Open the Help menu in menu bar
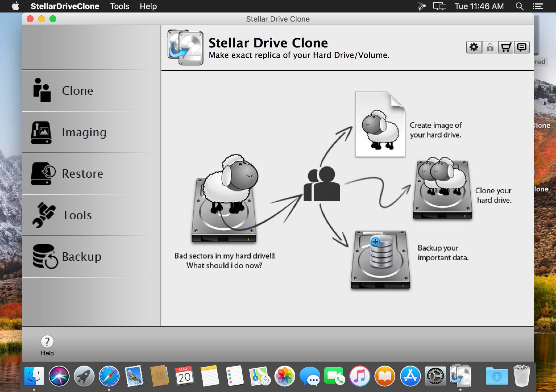Image resolution: width=556 pixels, height=392 pixels. [148, 6]
